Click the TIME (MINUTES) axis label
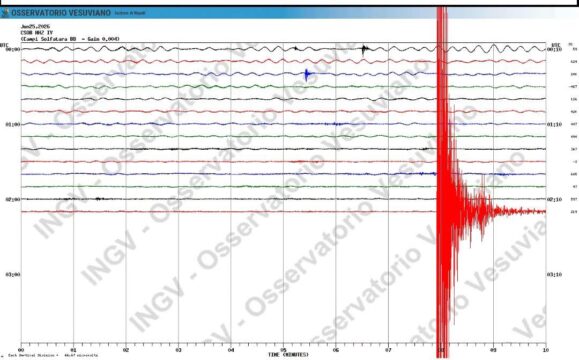579x360 pixels. [288, 354]
